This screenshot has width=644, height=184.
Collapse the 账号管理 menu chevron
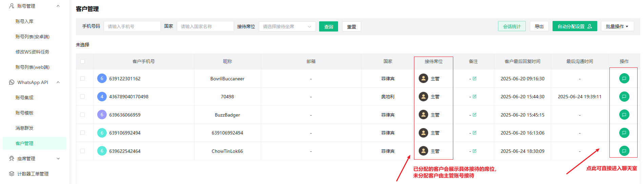click(x=58, y=6)
